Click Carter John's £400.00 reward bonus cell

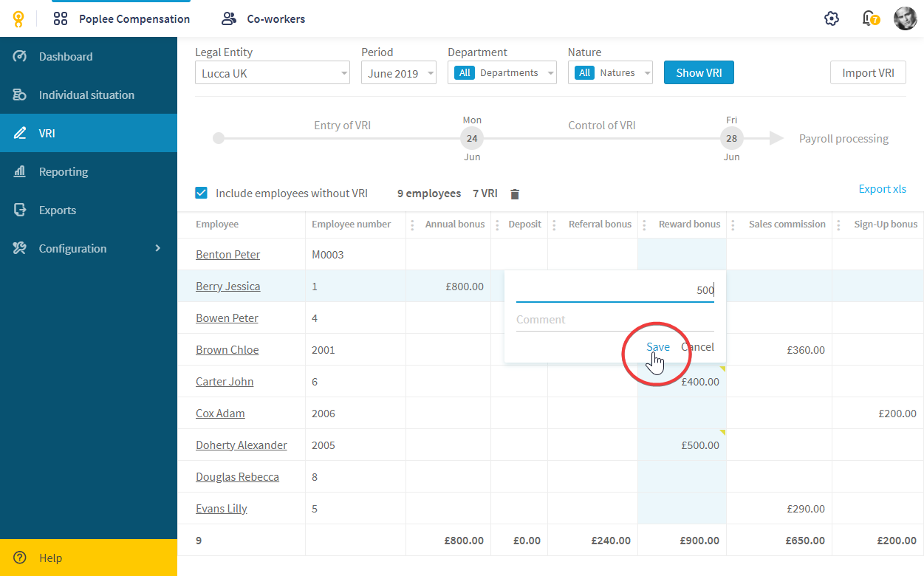(682, 382)
